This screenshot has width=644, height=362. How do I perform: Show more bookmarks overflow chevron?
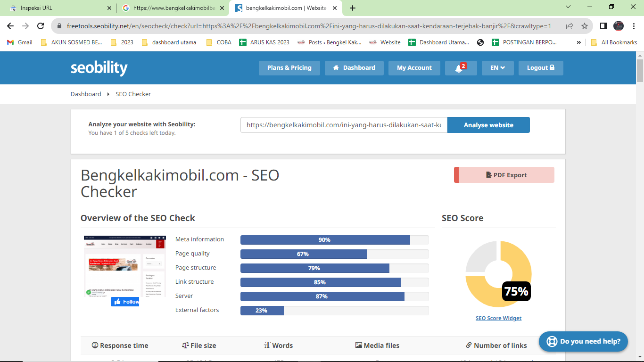click(x=578, y=42)
